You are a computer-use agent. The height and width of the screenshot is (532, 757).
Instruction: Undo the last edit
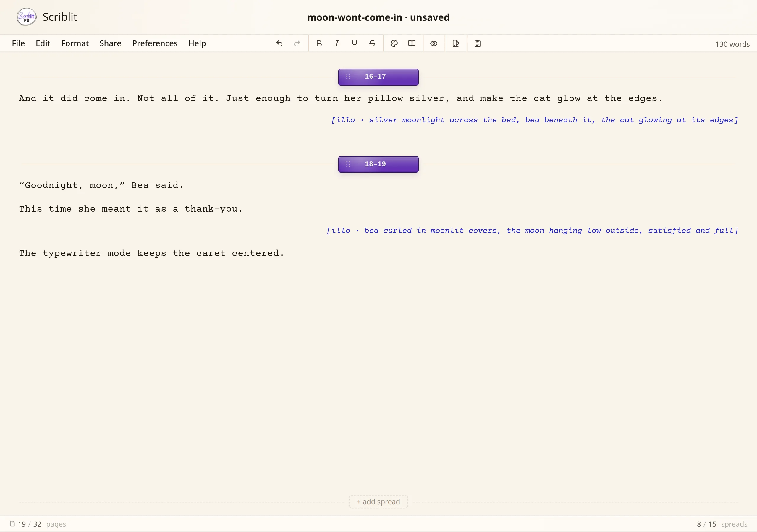[x=279, y=43]
